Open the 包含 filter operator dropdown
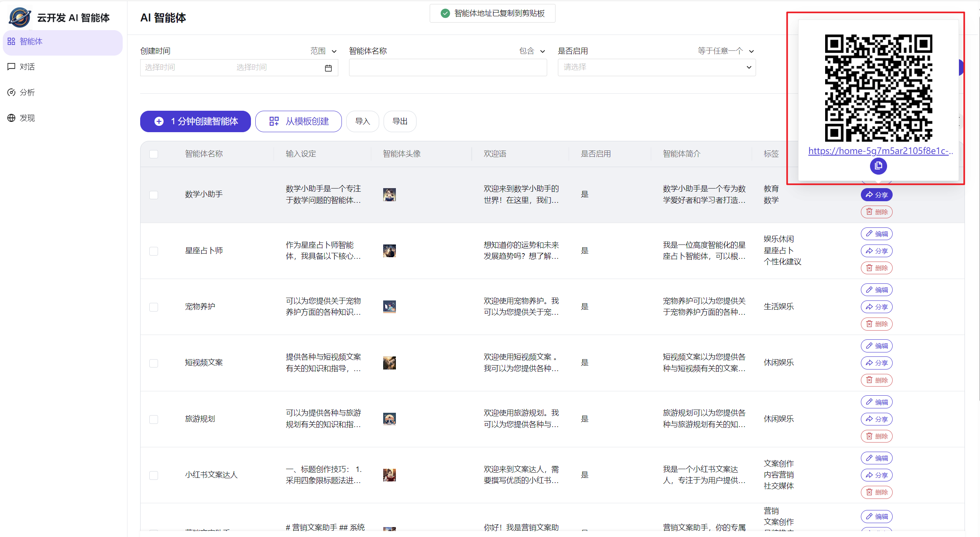980x537 pixels. pos(532,51)
